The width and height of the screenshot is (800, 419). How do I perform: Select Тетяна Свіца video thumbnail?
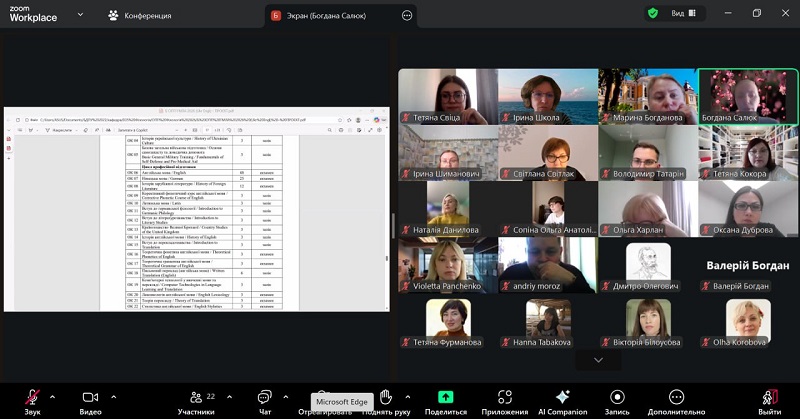[447, 96]
